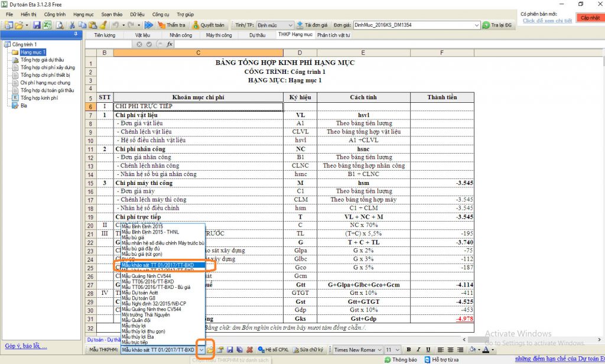Click the Print Preview icon
This screenshot has width=605, height=364.
click(x=60, y=25)
